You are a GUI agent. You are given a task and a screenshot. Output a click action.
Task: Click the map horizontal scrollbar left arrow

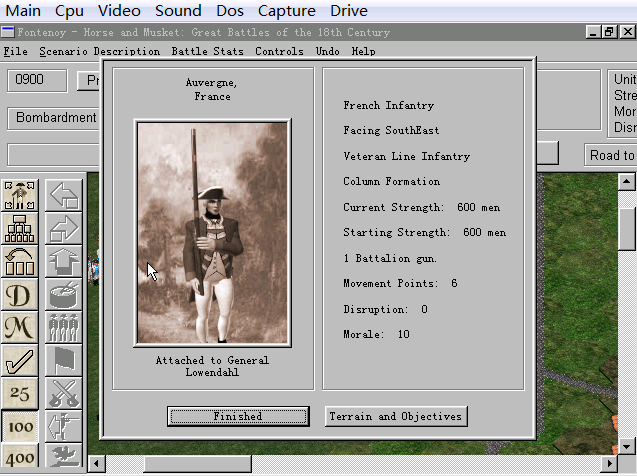point(97,463)
